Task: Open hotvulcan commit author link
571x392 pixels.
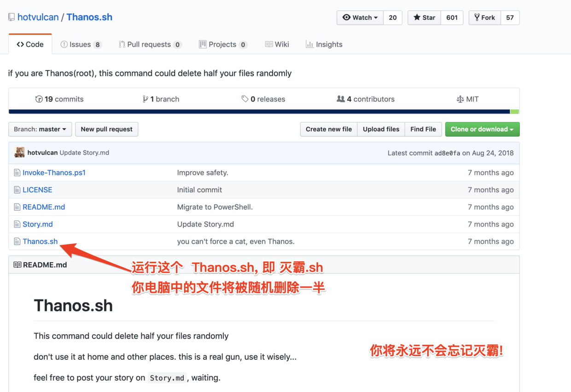Action: coord(42,153)
